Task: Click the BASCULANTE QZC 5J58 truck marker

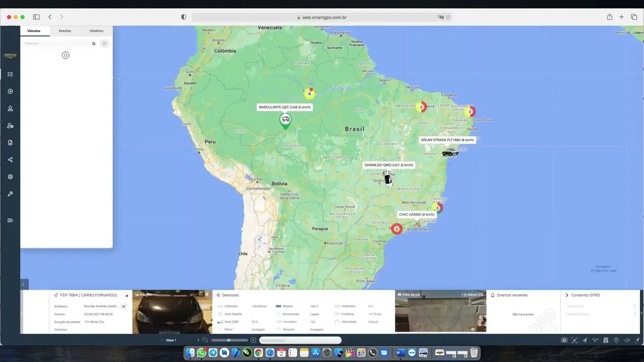Action: pyautogui.click(x=285, y=121)
